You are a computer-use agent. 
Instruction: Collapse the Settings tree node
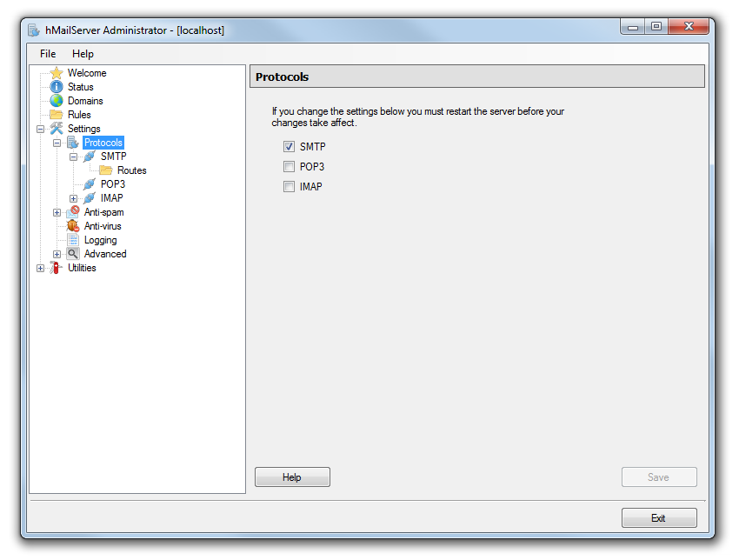click(x=40, y=129)
